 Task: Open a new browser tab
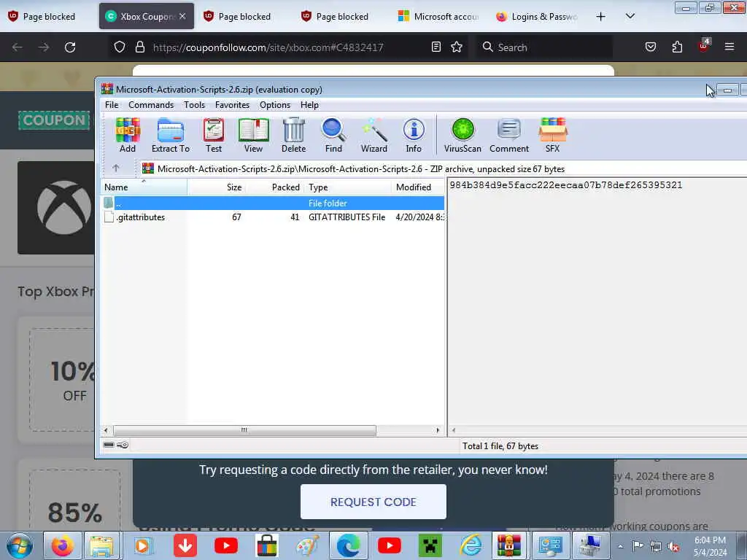tap(601, 17)
